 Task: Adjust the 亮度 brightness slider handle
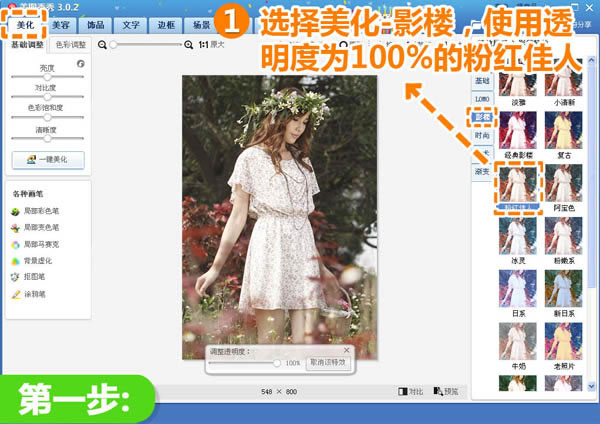[x=47, y=77]
